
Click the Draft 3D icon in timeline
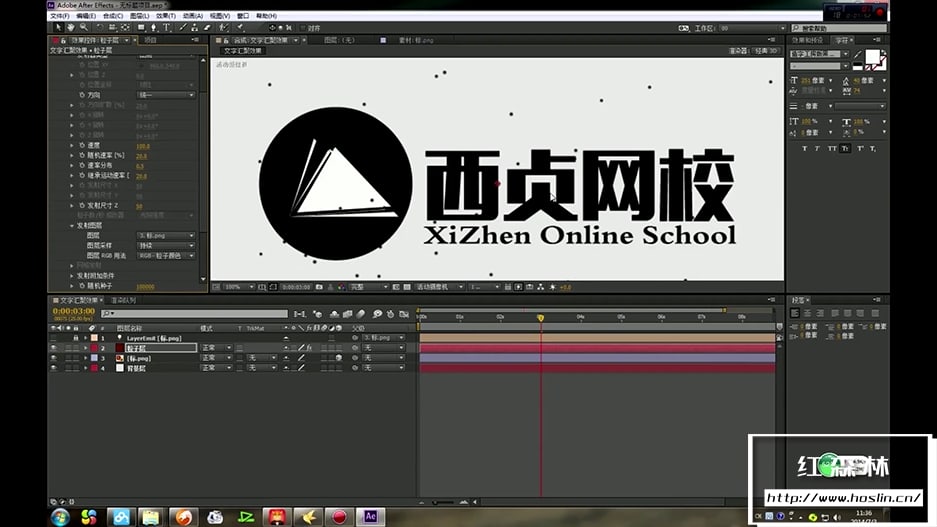coord(318,314)
